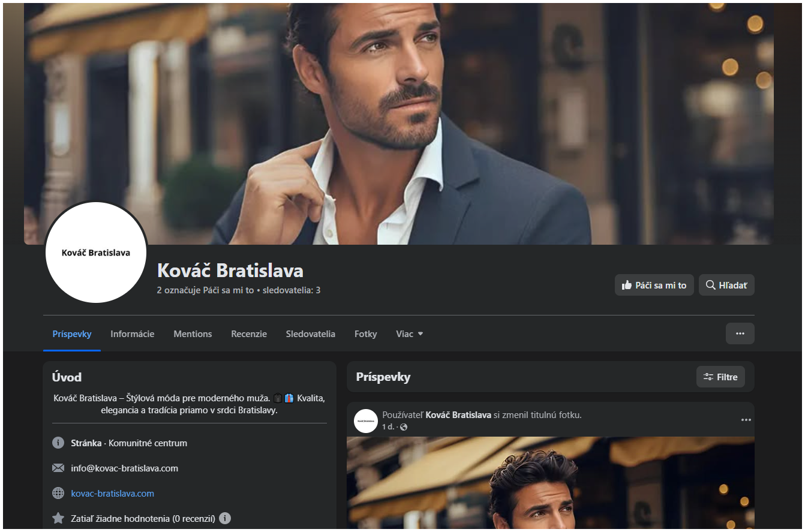Click the star ratings icon in Úvod
805x532 pixels.
(x=58, y=518)
